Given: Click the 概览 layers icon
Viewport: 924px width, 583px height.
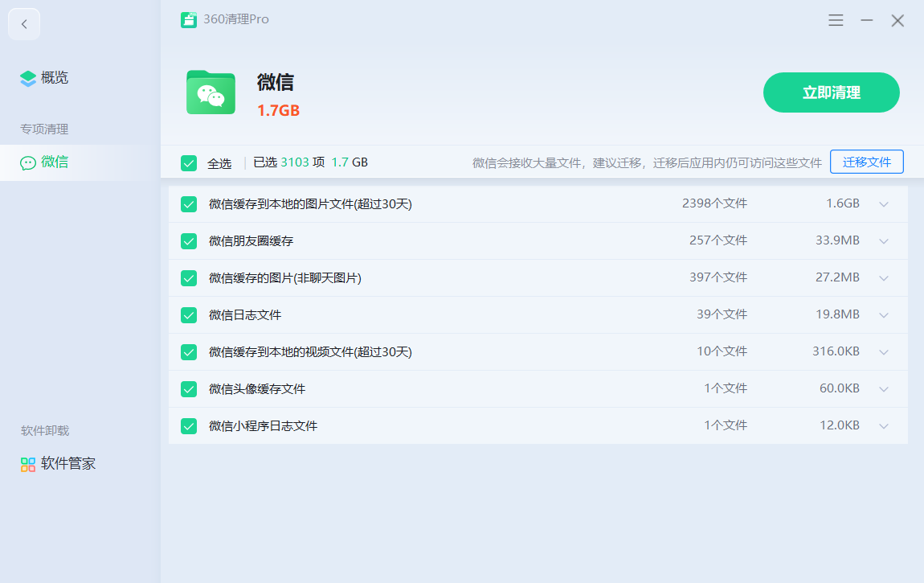Looking at the screenshot, I should [28, 78].
